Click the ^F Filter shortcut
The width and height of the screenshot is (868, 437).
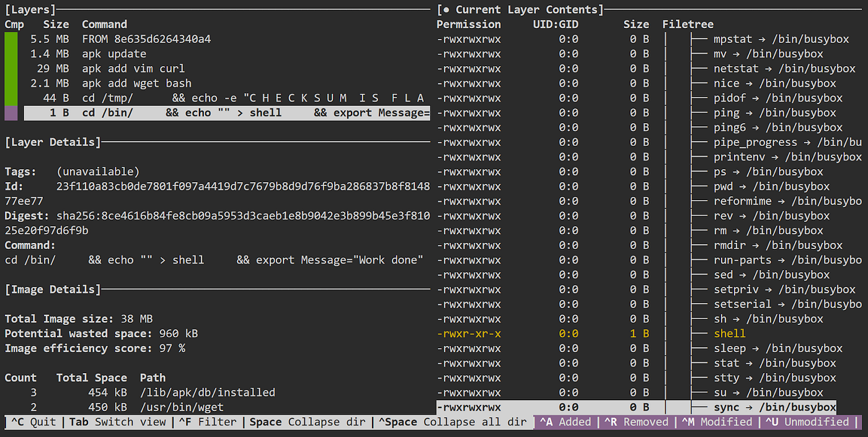[208, 422]
